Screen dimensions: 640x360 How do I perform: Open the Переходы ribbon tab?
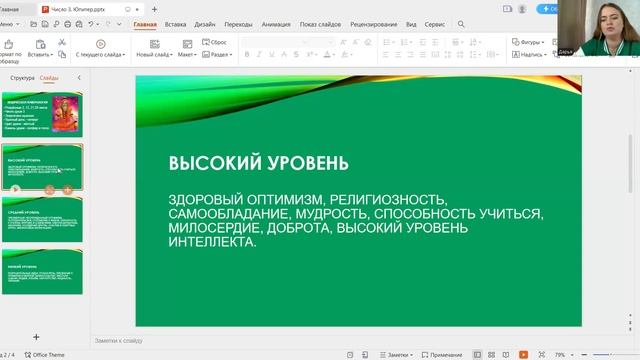238,24
